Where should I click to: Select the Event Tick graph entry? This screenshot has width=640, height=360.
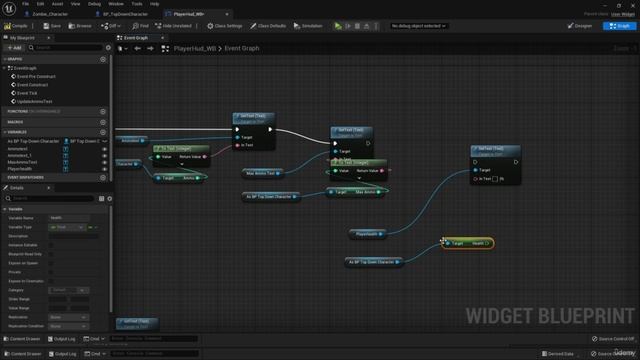coord(27,93)
